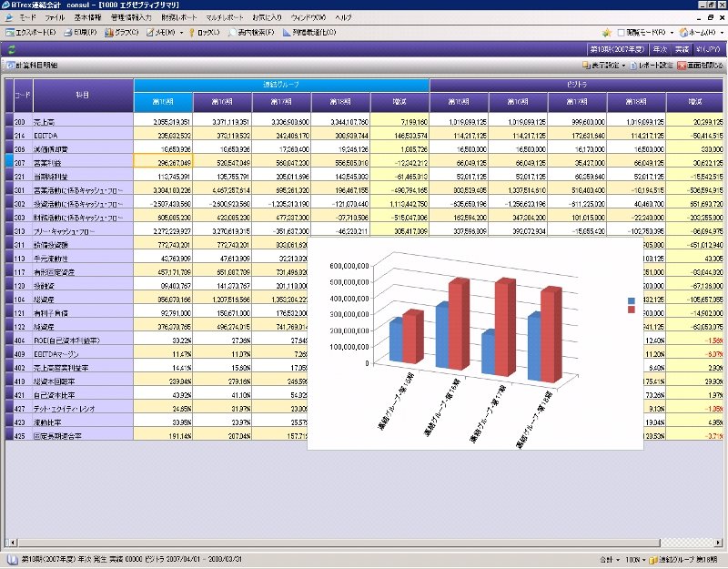Click the red legend swatch in chart

pos(631,310)
